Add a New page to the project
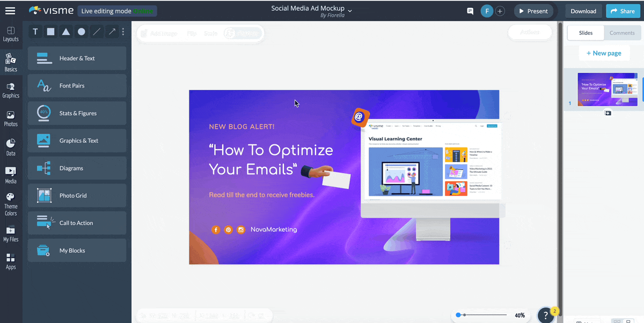This screenshot has height=323, width=644. coord(604,53)
